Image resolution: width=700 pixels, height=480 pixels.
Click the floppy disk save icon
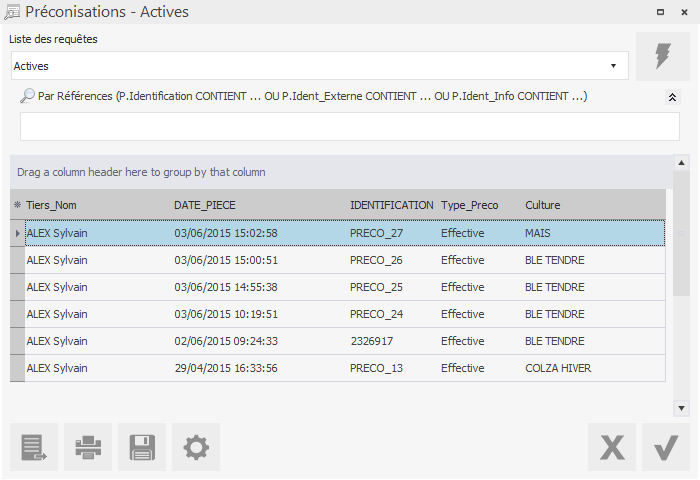click(x=142, y=447)
